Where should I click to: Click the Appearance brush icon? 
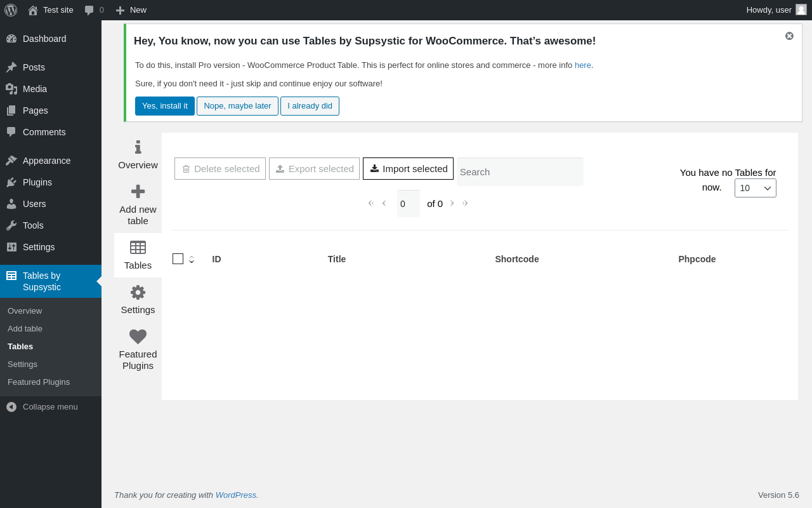click(x=11, y=161)
